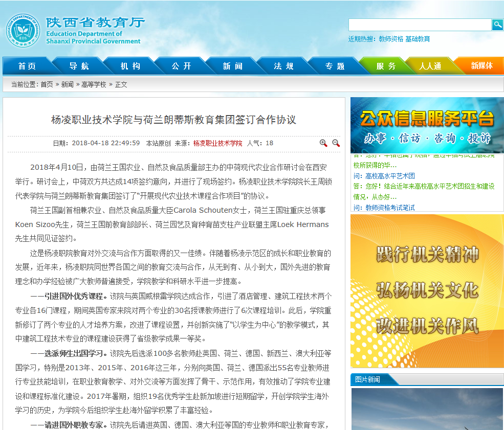Image resolution: width=504 pixels, height=430 pixels.
Task: Open the 法规 menu item
Action: pyautogui.click(x=283, y=66)
